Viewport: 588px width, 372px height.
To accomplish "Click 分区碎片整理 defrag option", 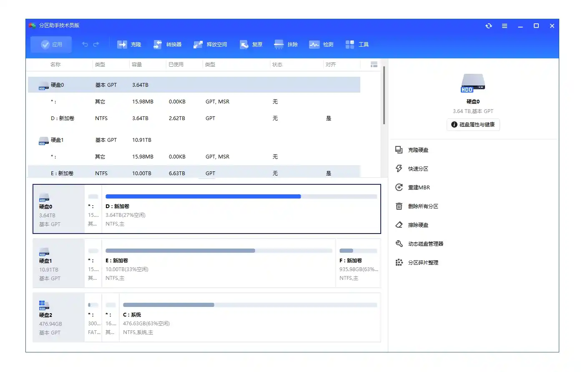I will tap(417, 263).
